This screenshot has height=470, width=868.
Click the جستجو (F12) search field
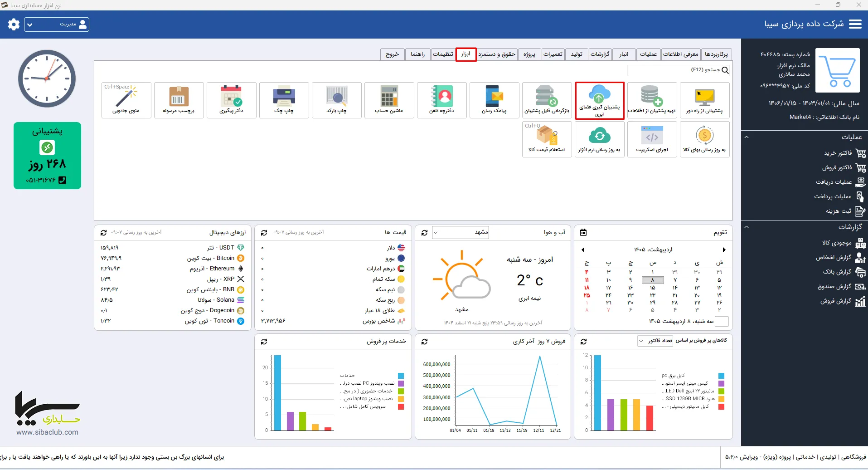click(x=679, y=70)
